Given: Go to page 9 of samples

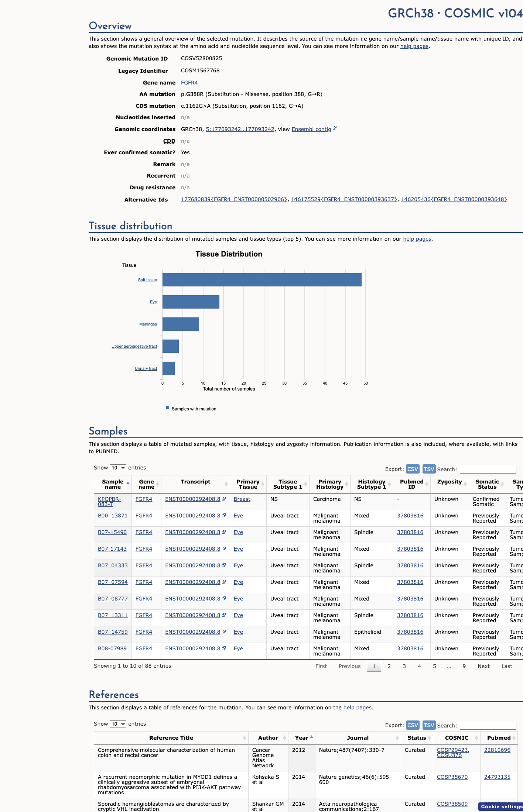Looking at the screenshot, I should (x=464, y=666).
